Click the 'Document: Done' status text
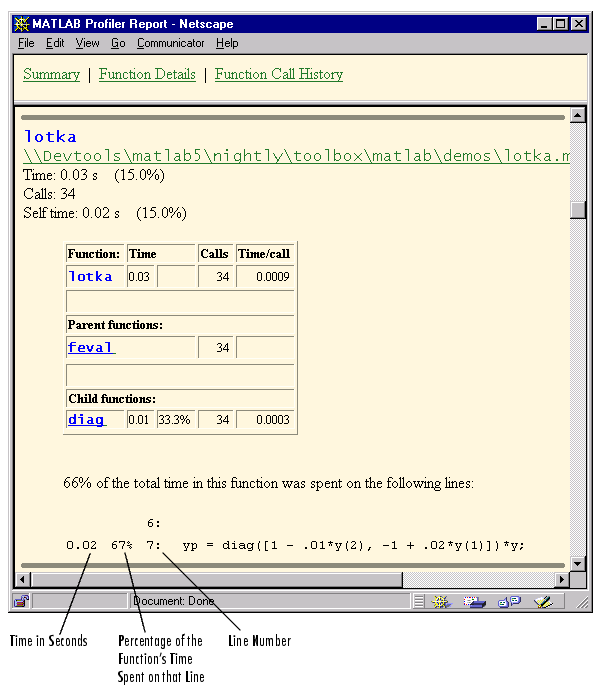The height and width of the screenshot is (696, 608). 174,601
